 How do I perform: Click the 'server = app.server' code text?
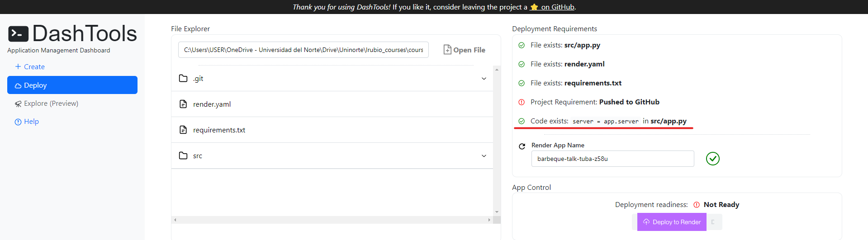pos(606,122)
